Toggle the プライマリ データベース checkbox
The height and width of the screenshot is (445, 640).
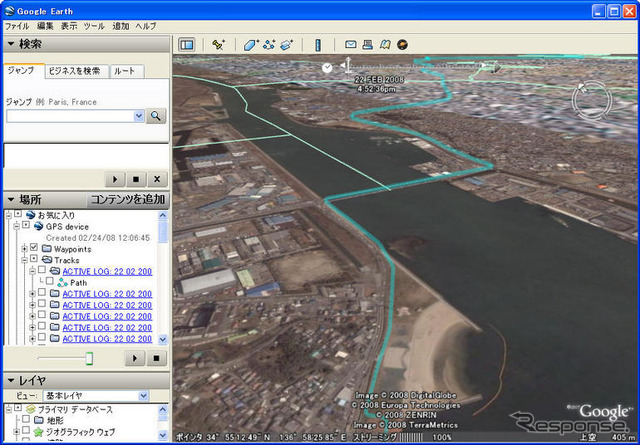click(x=18, y=408)
